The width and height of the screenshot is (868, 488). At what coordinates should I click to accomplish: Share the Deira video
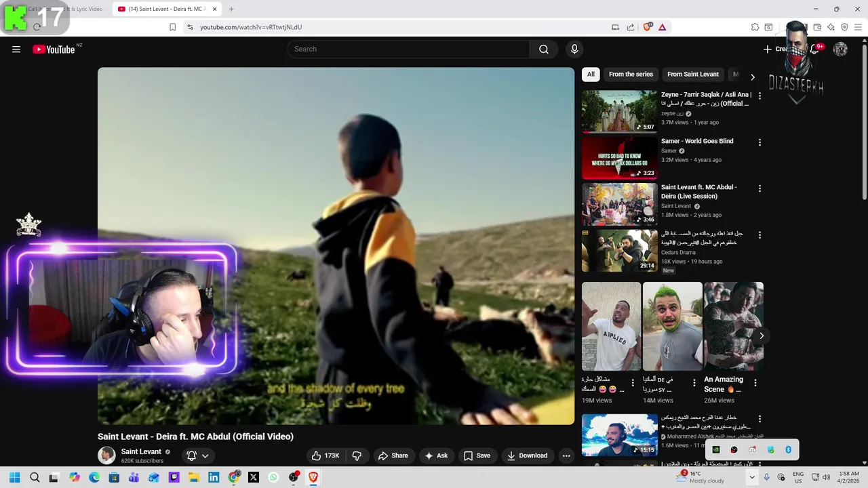pyautogui.click(x=393, y=455)
